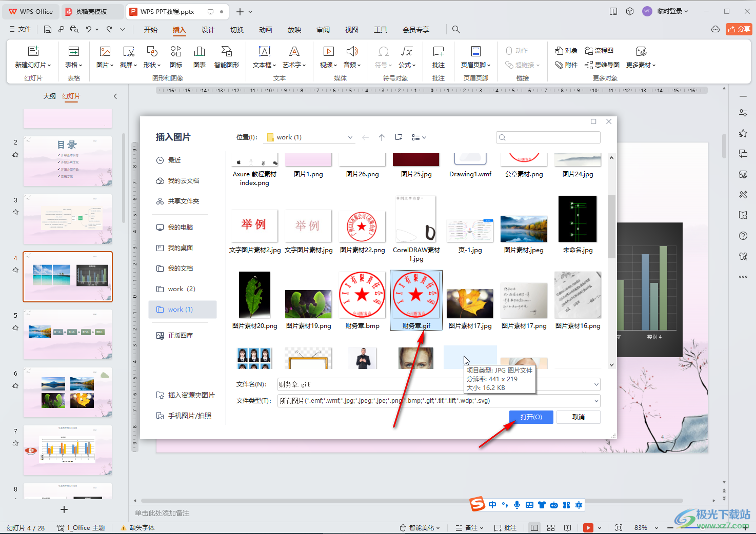Select the 图片素材.jpeg landscape thumbnail

pyautogui.click(x=524, y=229)
